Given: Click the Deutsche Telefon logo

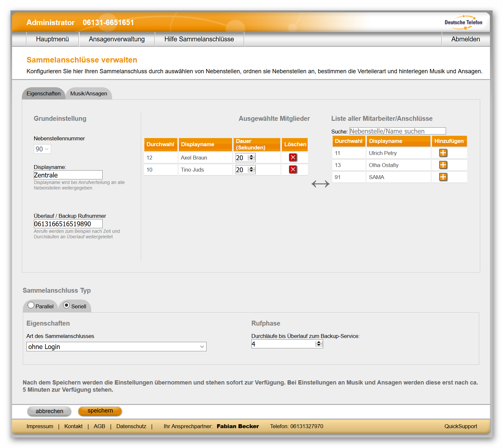Looking at the screenshot, I should click(463, 22).
